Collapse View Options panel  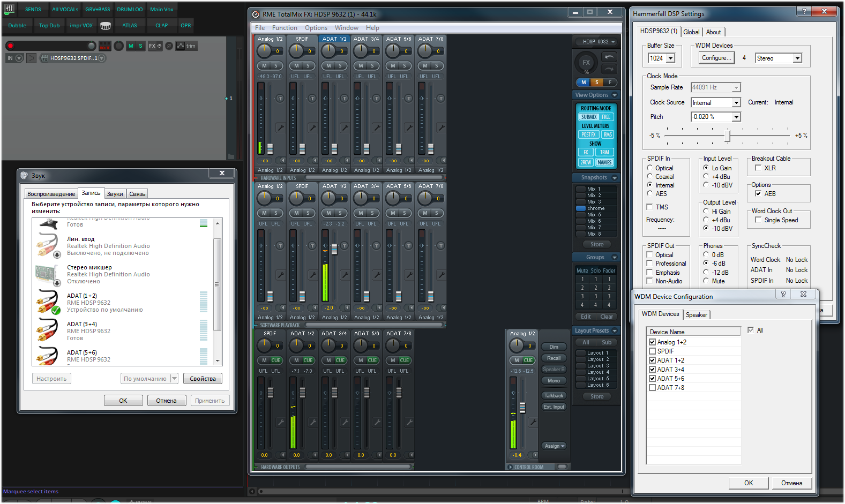pos(615,95)
